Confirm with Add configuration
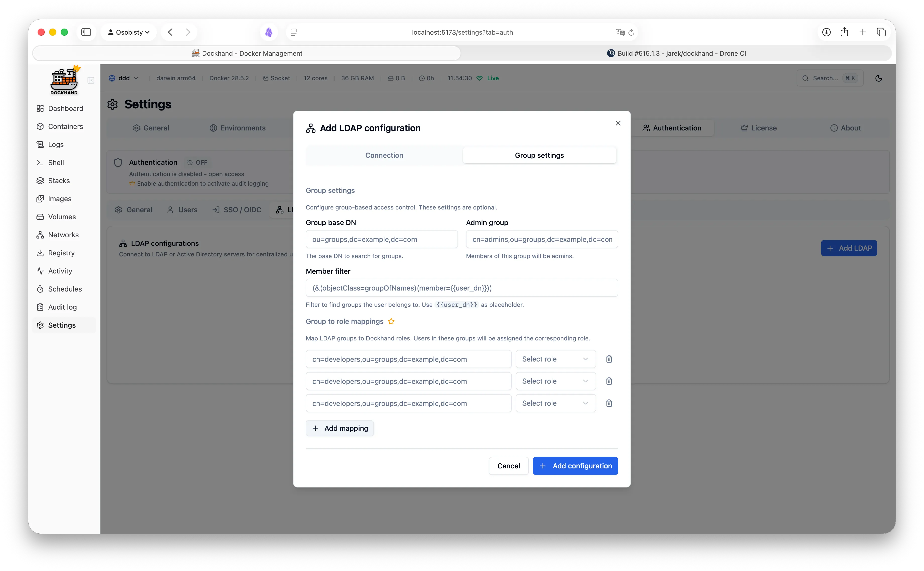Image resolution: width=924 pixels, height=571 pixels. pos(575,466)
